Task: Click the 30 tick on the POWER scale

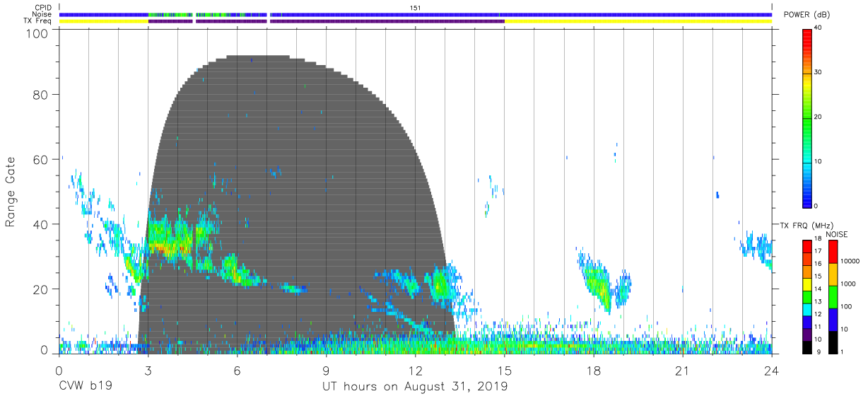Action: [x=819, y=73]
